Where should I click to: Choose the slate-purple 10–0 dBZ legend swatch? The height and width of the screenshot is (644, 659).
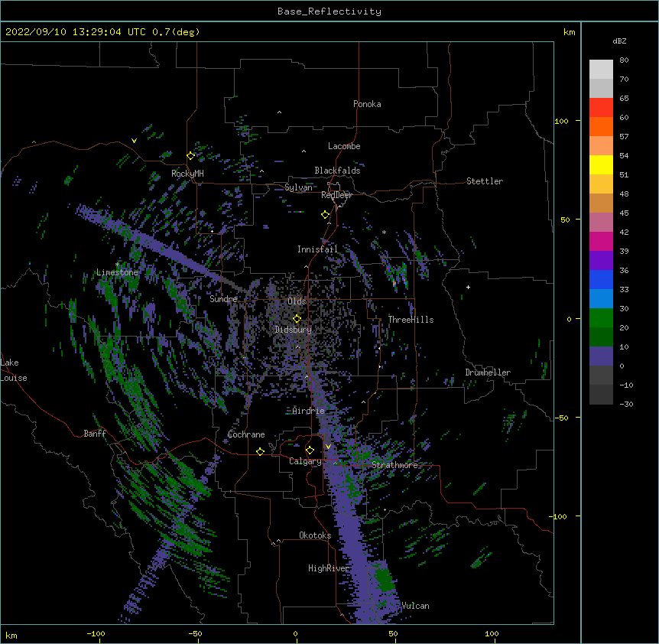click(601, 356)
